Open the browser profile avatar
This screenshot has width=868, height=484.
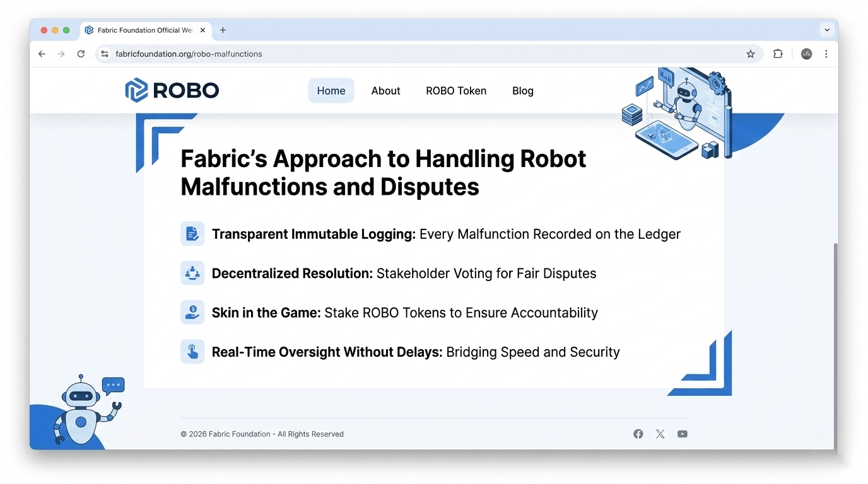click(806, 54)
